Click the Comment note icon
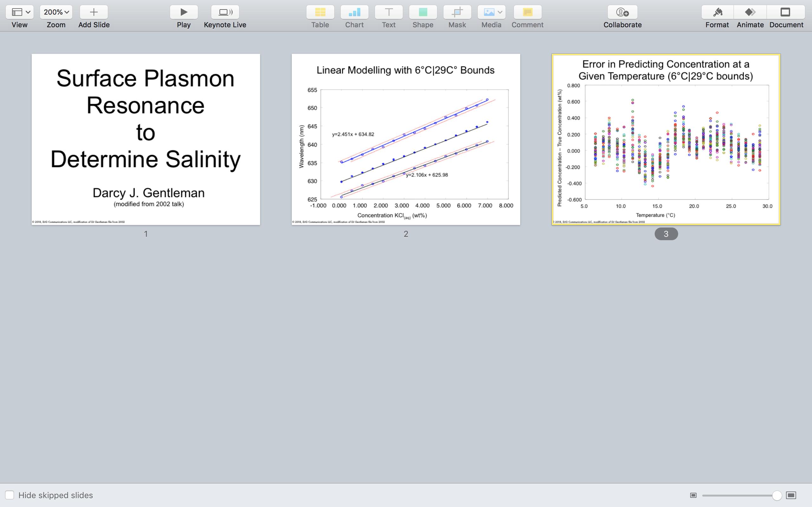The image size is (812, 507). tap(527, 12)
